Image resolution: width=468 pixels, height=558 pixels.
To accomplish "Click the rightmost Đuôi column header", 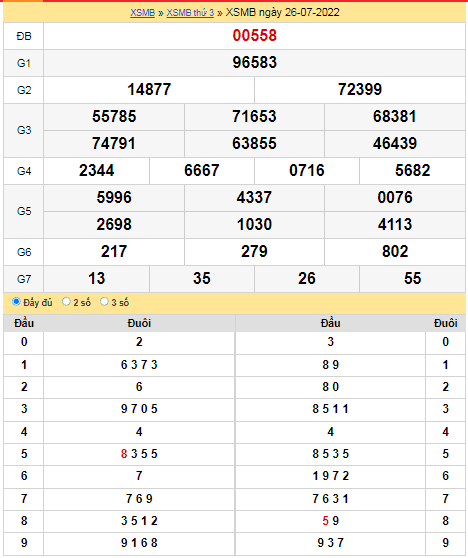I will 446,323.
